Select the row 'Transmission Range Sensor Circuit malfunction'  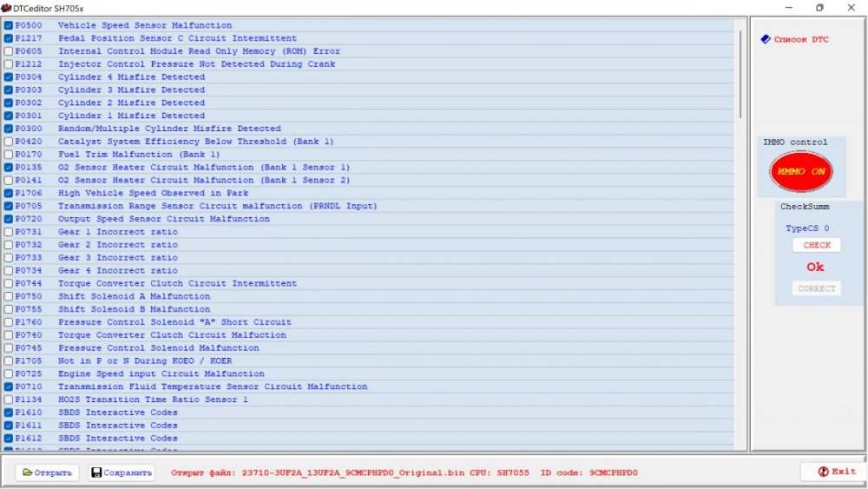368,206
